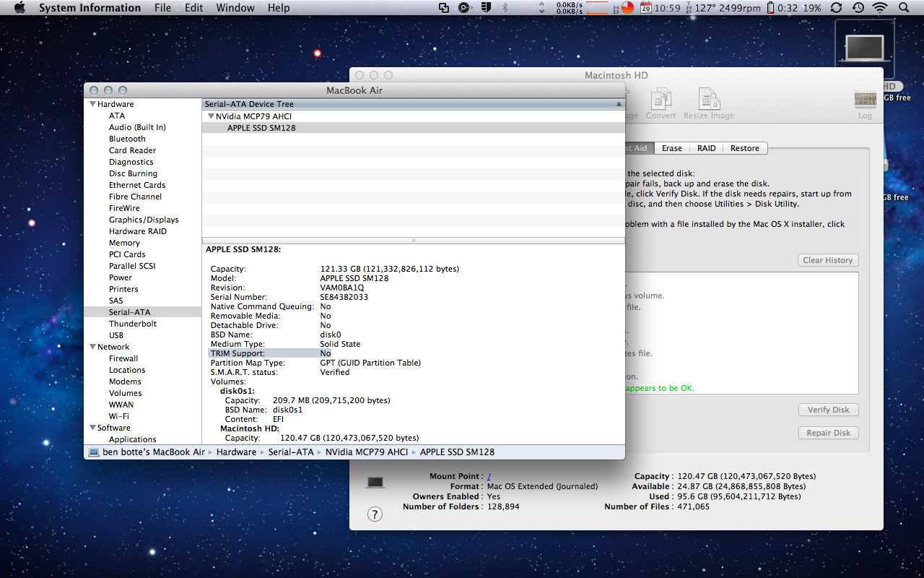Open the Window menu
The width and height of the screenshot is (924, 578).
pos(235,8)
